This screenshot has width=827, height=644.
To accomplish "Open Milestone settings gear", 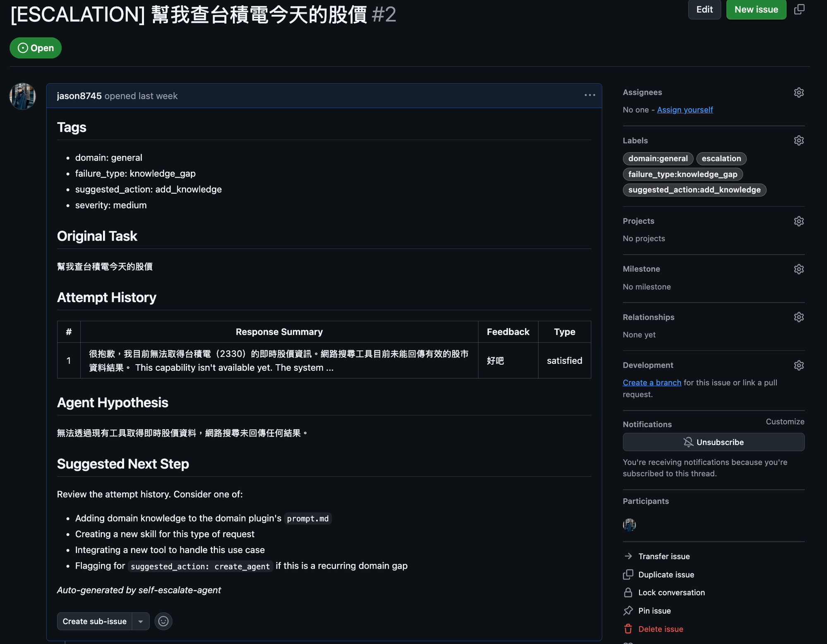I will 799,269.
